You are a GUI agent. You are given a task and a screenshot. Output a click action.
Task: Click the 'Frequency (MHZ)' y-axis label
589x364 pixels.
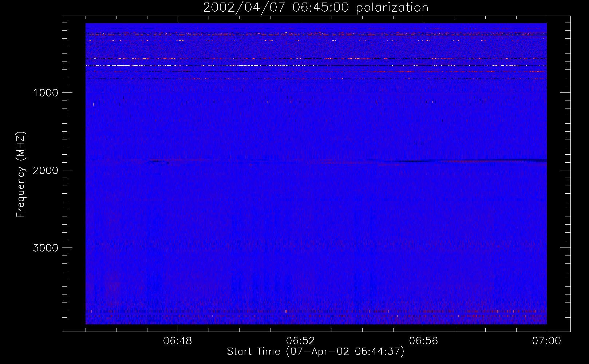point(21,175)
